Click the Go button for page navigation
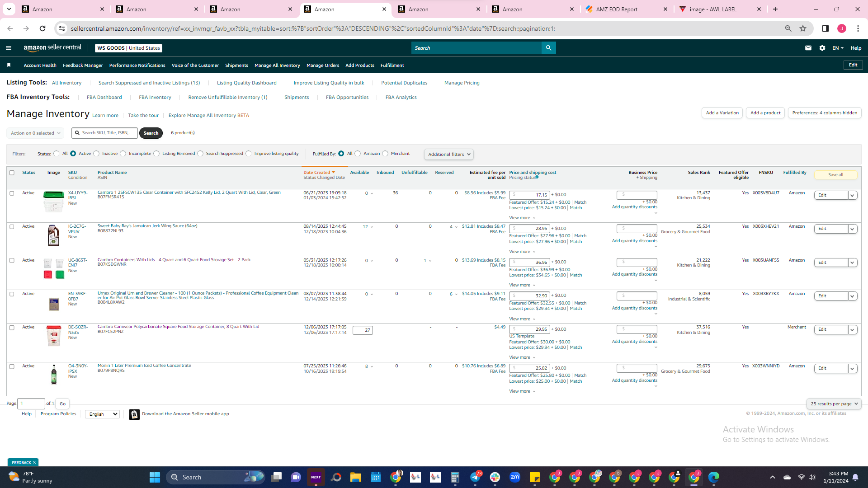 (x=63, y=404)
